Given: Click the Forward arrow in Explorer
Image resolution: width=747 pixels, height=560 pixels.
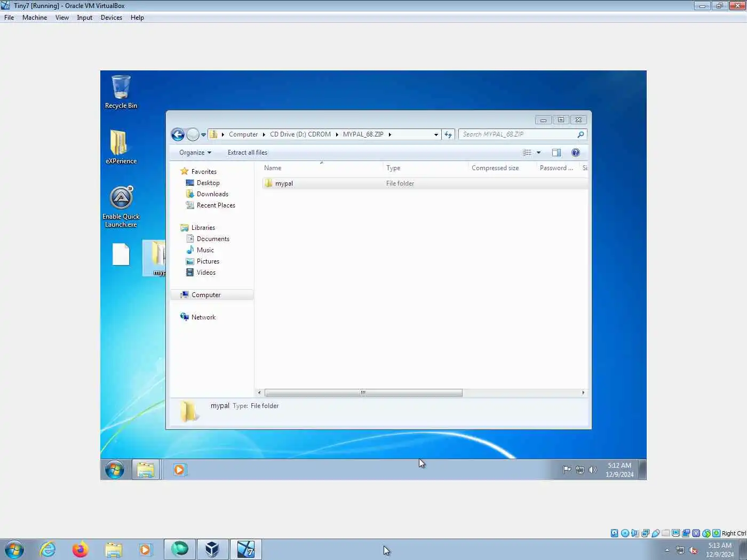Looking at the screenshot, I should point(193,134).
